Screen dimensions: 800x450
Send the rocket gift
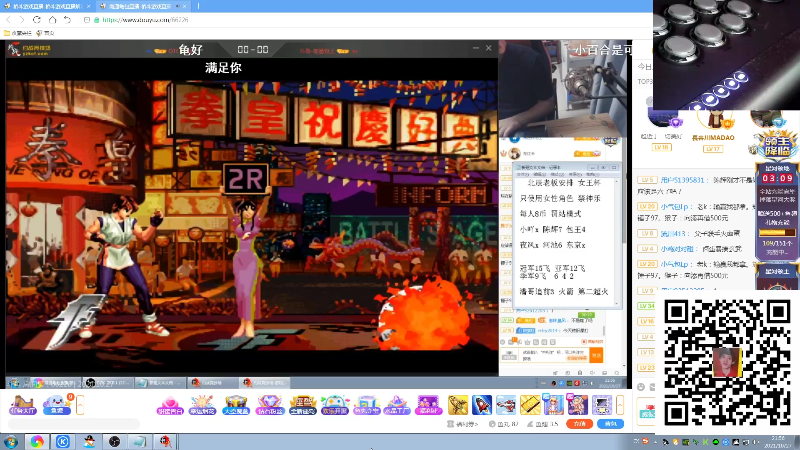pyautogui.click(x=482, y=405)
